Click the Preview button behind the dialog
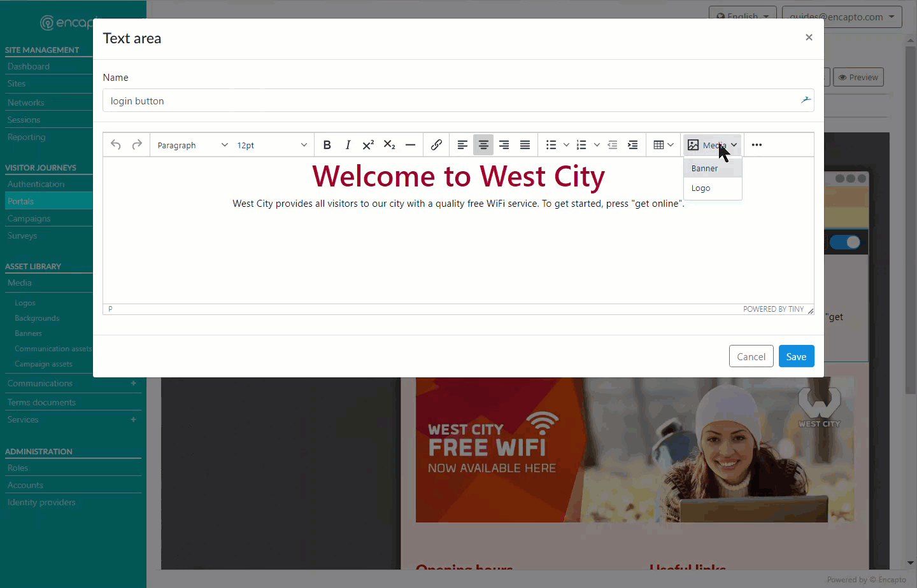This screenshot has width=917, height=588. tap(858, 77)
